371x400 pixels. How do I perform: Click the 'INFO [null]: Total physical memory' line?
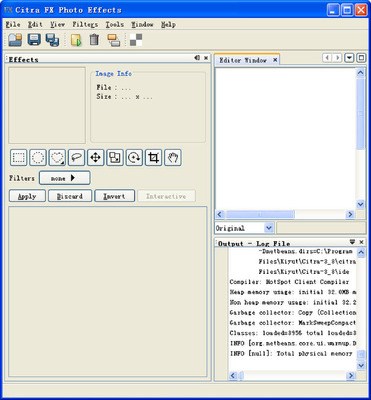point(291,354)
